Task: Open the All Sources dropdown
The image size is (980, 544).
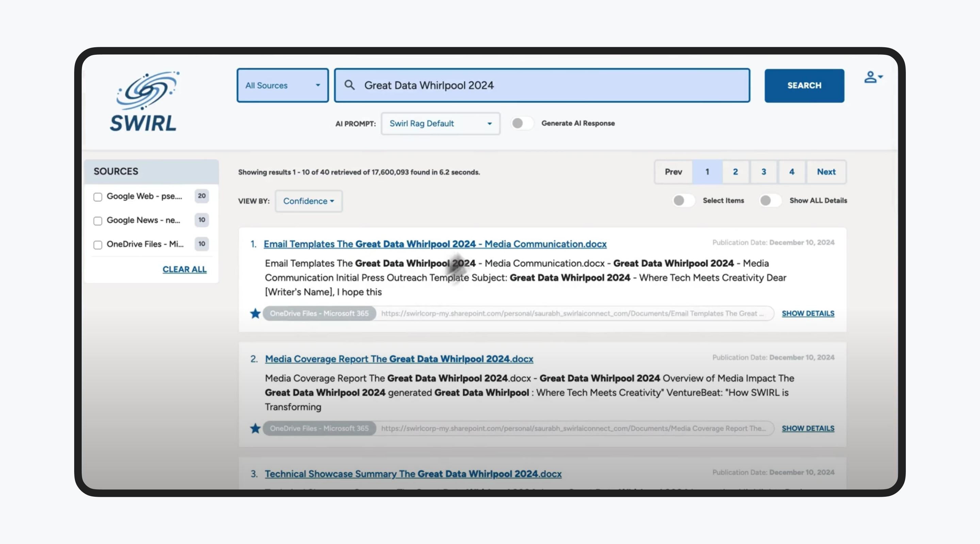Action: point(282,85)
